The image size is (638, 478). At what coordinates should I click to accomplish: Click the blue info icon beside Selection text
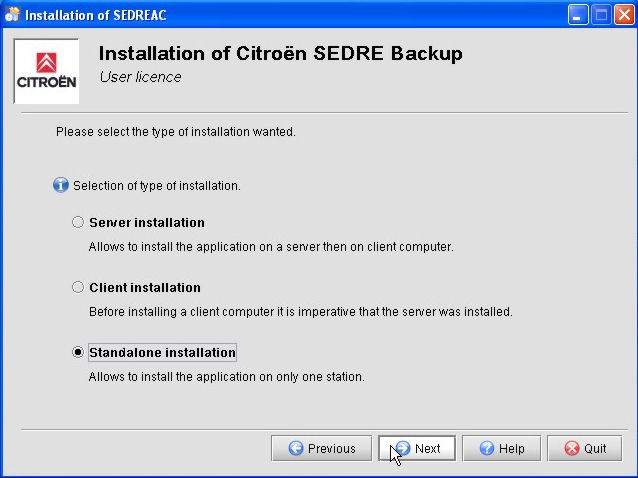(x=61, y=186)
